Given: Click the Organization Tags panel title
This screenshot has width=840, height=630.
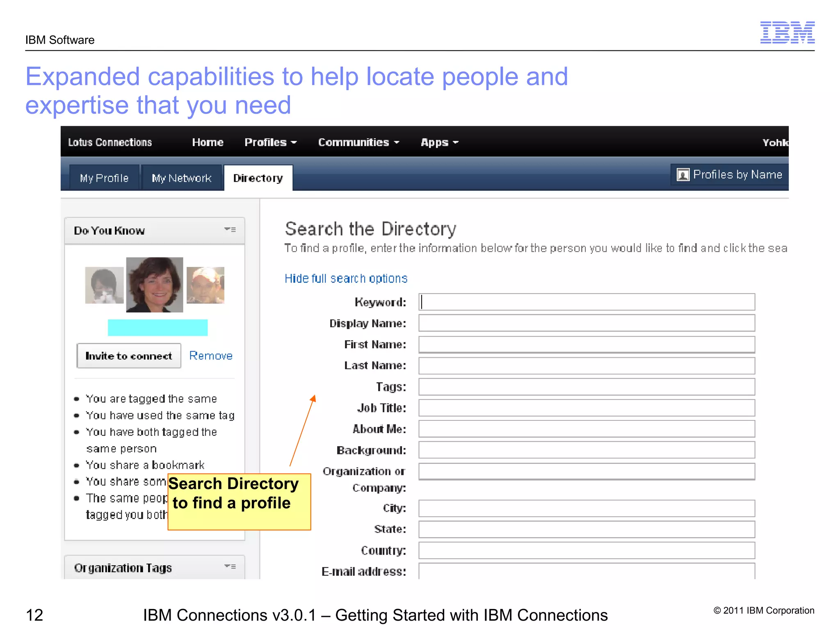Looking at the screenshot, I should (x=123, y=568).
